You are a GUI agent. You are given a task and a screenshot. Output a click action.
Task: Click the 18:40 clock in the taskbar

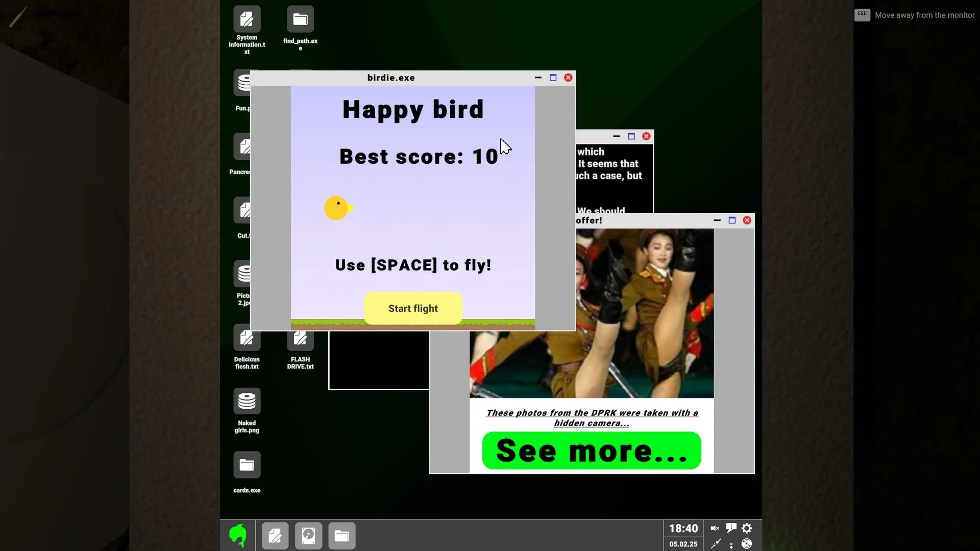coord(683,528)
